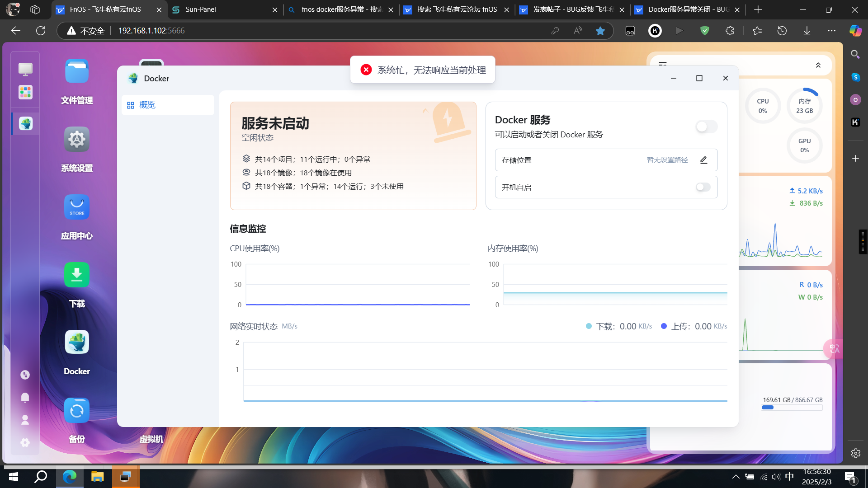Open the browser extensions puzzle icon

730,31
